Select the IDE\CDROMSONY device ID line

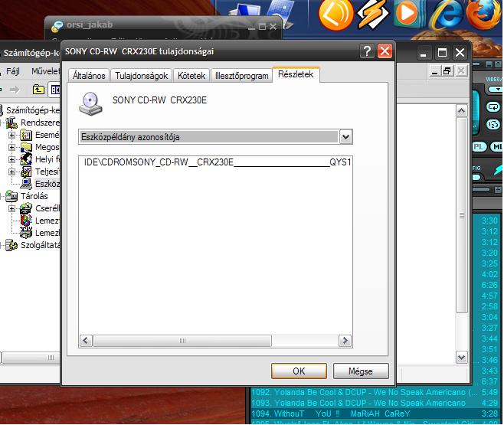point(218,162)
